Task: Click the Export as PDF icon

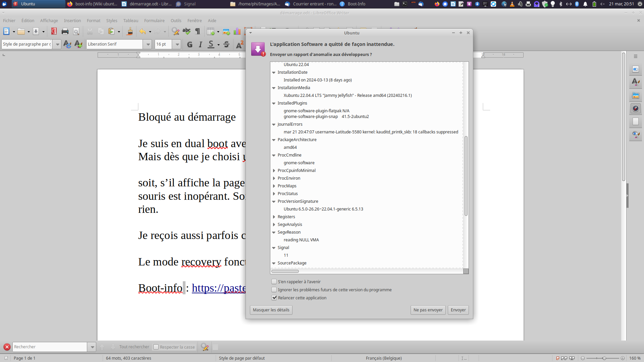Action: tap(54, 32)
